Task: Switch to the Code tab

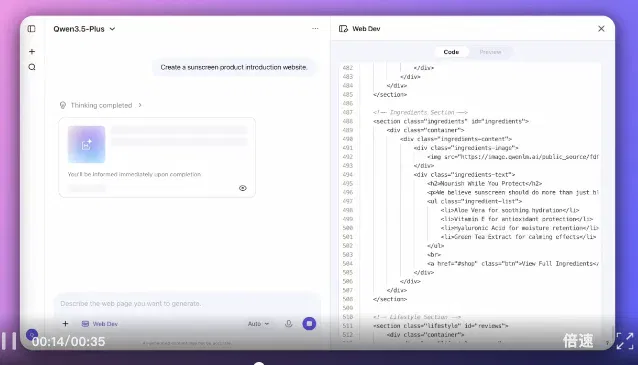Action: 451,52
